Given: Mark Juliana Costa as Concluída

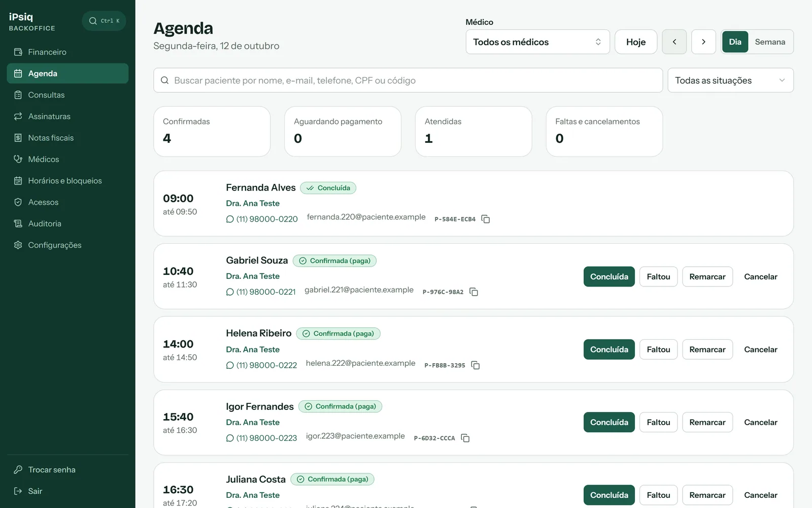Looking at the screenshot, I should click(609, 495).
